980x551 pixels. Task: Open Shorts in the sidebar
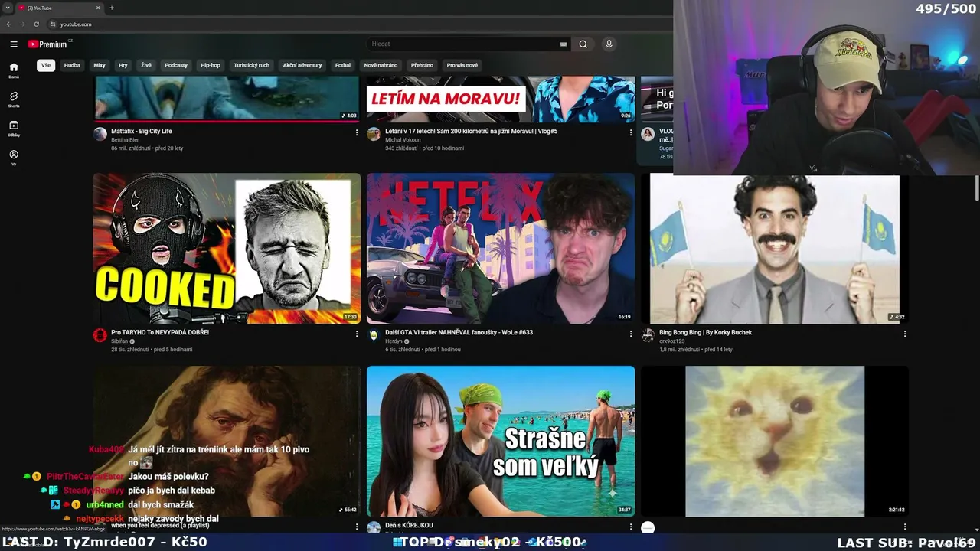14,99
